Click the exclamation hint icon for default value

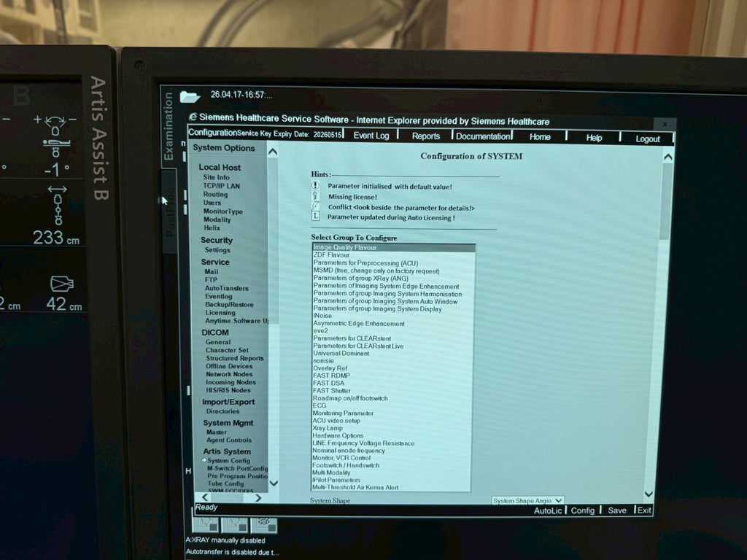click(x=315, y=185)
